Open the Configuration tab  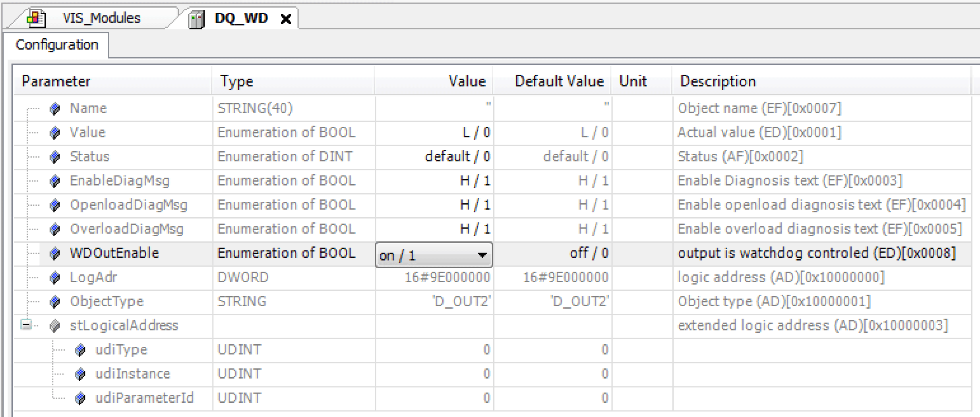(56, 45)
